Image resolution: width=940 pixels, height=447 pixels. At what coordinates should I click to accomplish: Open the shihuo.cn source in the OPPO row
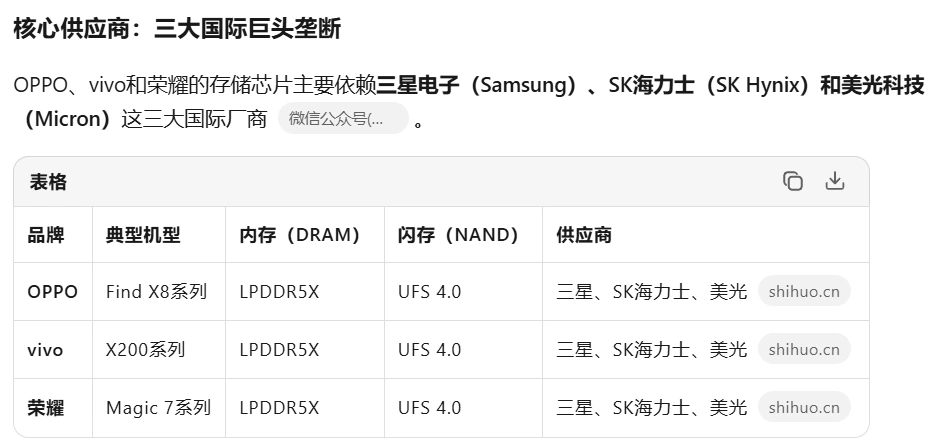(x=804, y=292)
